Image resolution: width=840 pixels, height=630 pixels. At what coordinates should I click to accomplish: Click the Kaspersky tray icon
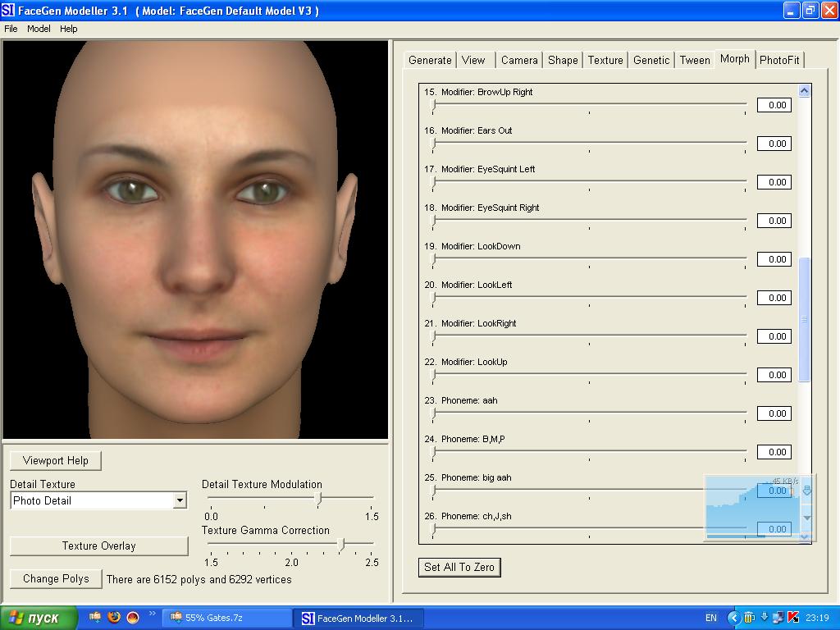coord(793,618)
